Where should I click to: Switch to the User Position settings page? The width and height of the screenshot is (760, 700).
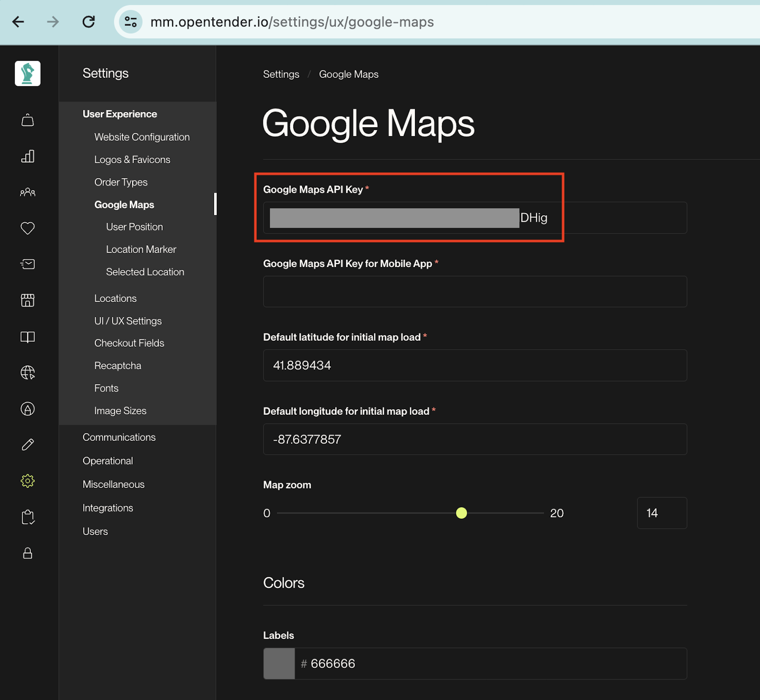pyautogui.click(x=134, y=227)
